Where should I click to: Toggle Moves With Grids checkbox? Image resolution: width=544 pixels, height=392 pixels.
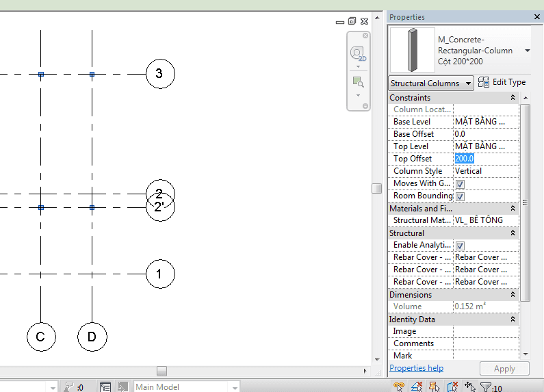(460, 184)
